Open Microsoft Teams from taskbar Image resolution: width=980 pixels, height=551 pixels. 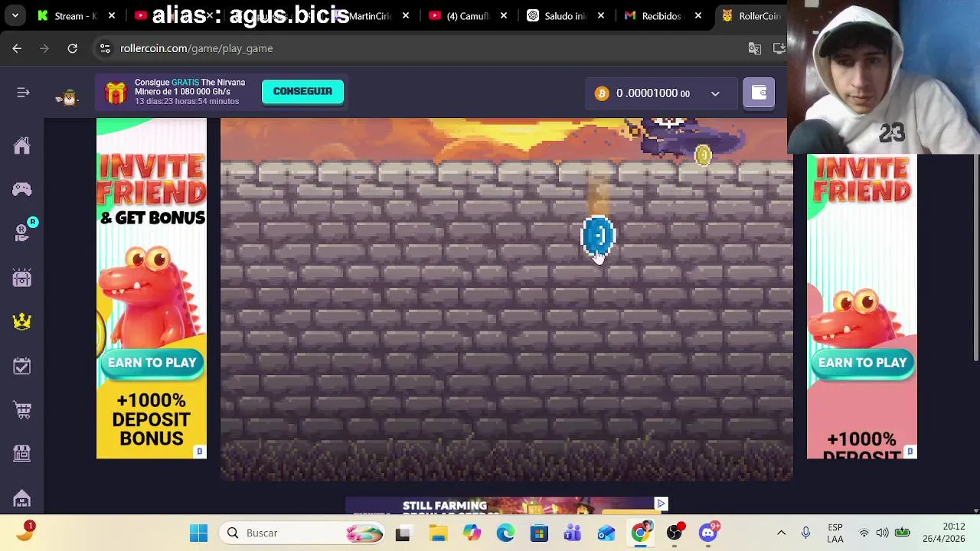point(573,533)
